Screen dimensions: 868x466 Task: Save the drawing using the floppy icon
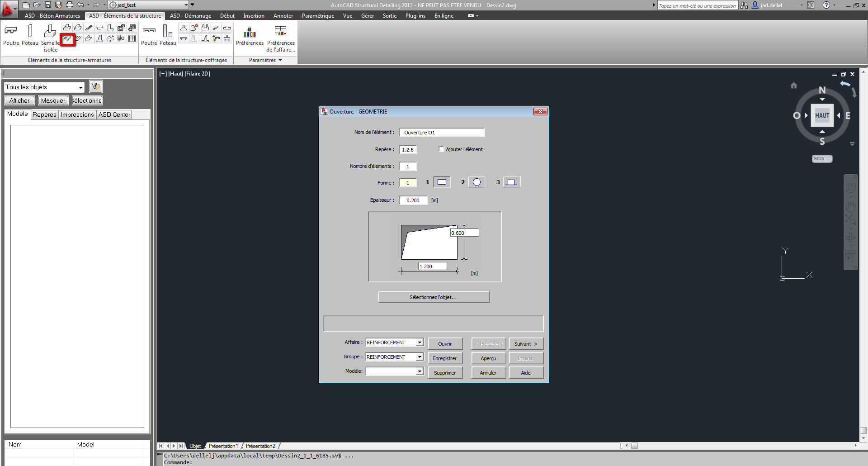48,5
